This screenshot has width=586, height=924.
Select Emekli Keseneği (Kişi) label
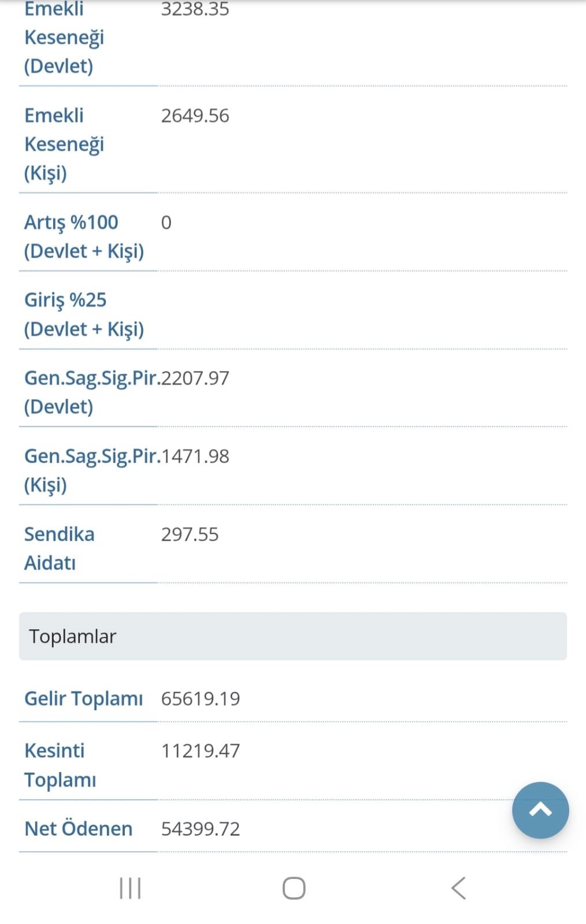pos(64,144)
